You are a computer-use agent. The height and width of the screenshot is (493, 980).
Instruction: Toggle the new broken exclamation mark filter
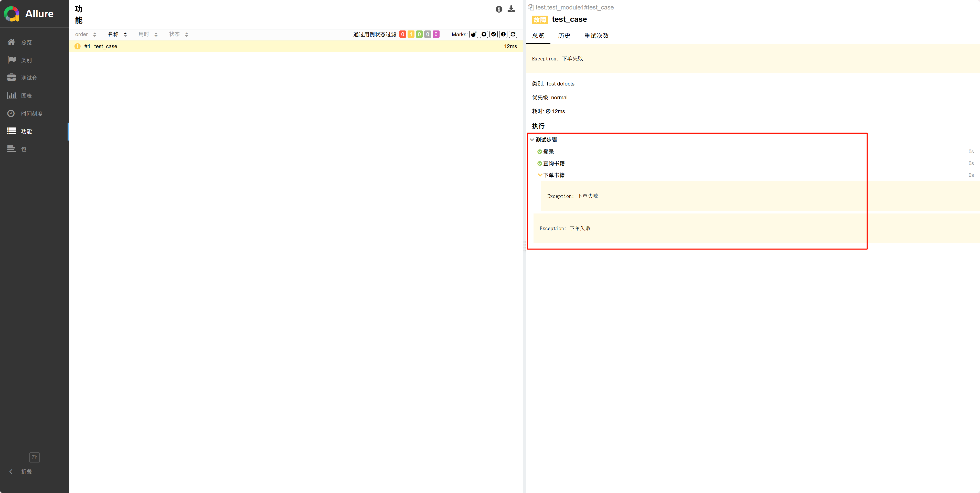point(503,34)
